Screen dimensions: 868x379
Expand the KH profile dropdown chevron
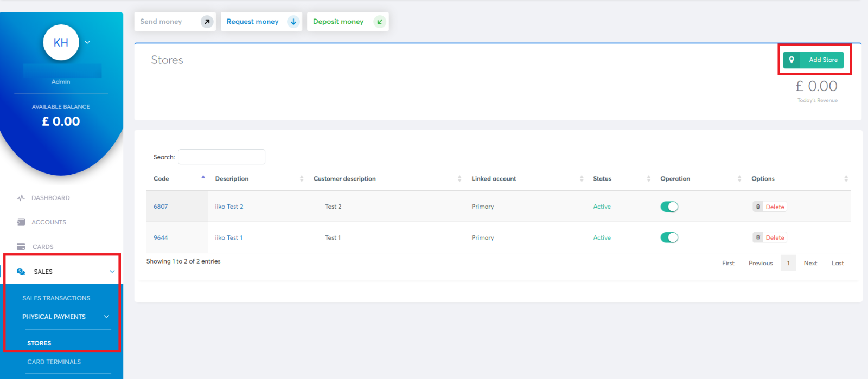[87, 42]
